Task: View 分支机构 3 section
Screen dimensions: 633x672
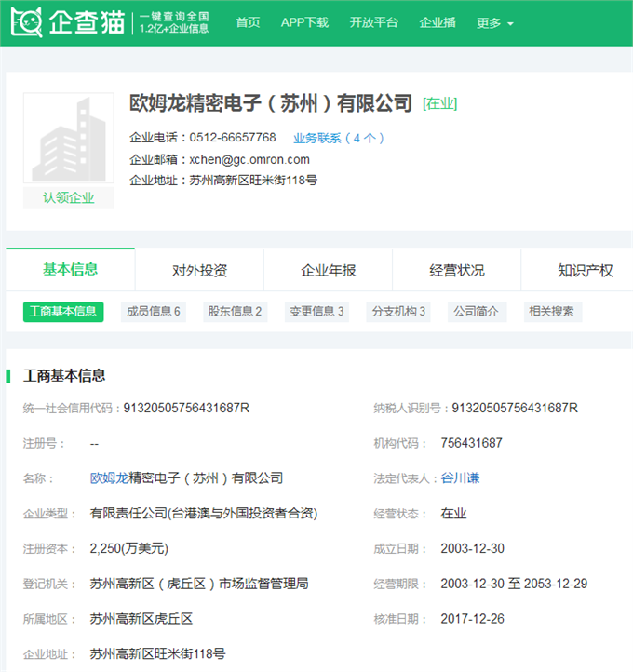Action: [x=398, y=312]
